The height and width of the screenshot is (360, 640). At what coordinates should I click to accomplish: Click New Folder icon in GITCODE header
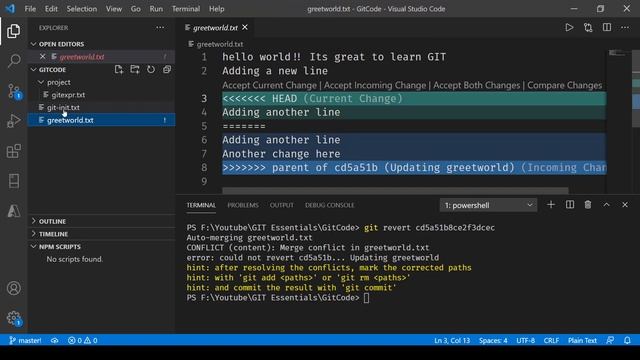(135, 69)
